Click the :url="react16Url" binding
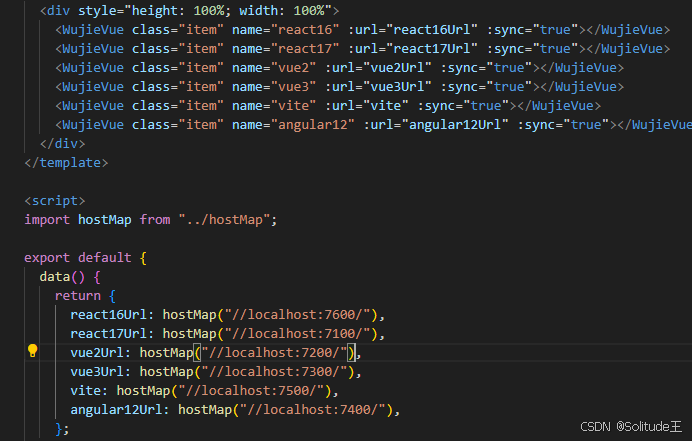The width and height of the screenshot is (692, 441). tap(413, 30)
